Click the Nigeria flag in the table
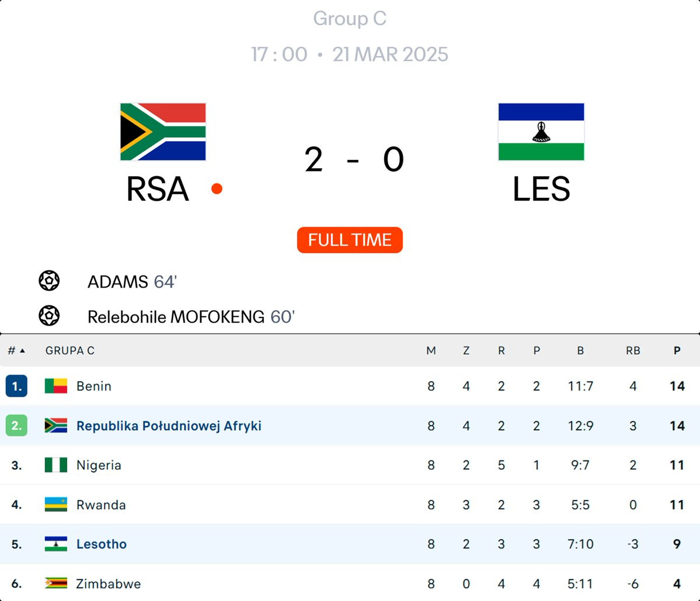Viewport: 700px width, 601px height. tap(56, 465)
